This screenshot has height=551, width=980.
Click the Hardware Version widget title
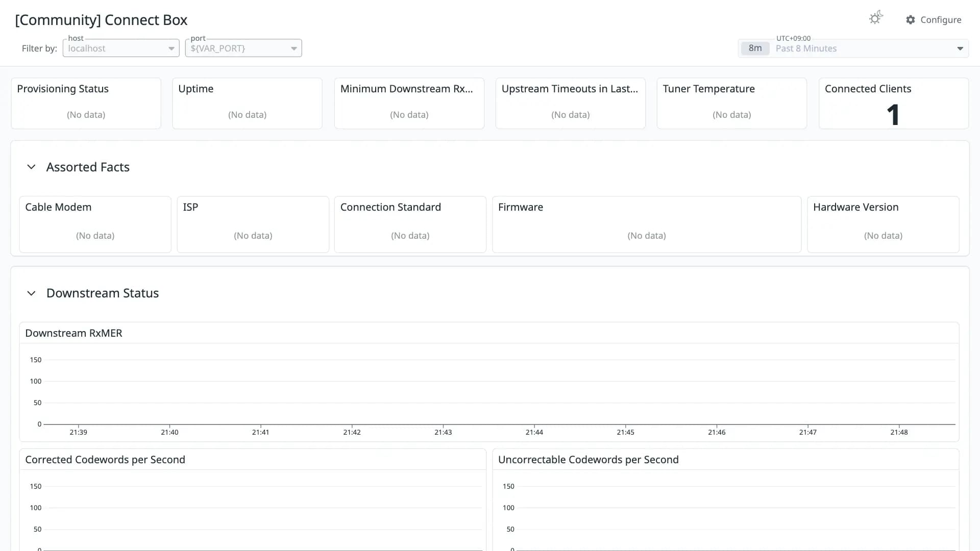point(856,207)
